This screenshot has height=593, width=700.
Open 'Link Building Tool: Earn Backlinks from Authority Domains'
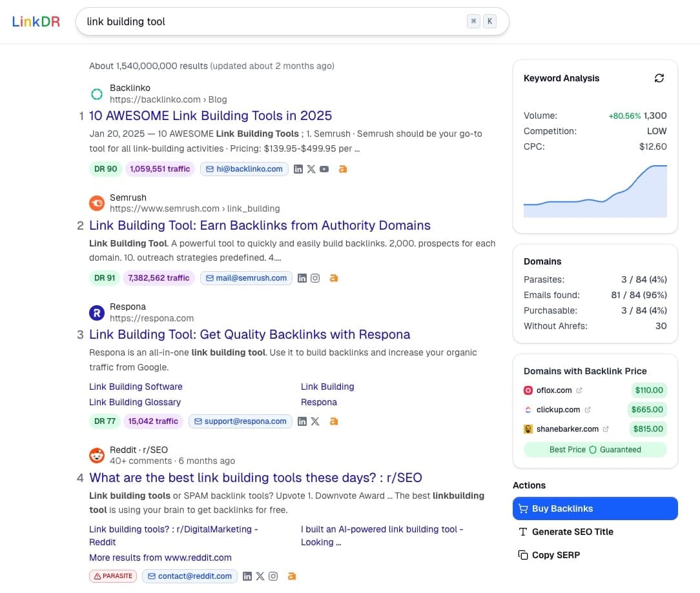[x=260, y=225]
